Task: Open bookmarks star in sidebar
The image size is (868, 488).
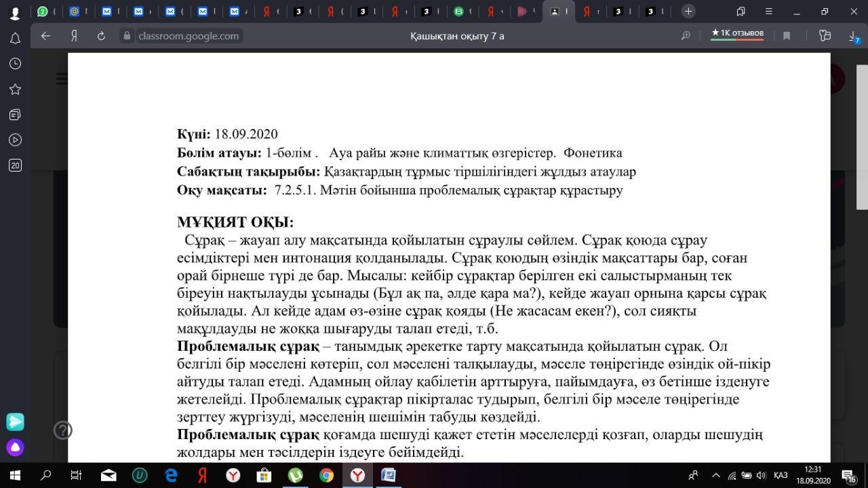Action: coord(15,89)
